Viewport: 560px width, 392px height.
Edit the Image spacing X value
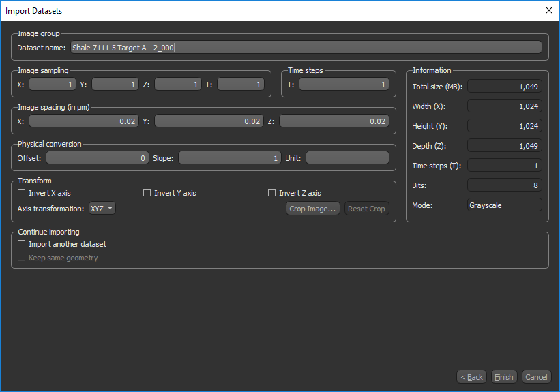(x=83, y=121)
